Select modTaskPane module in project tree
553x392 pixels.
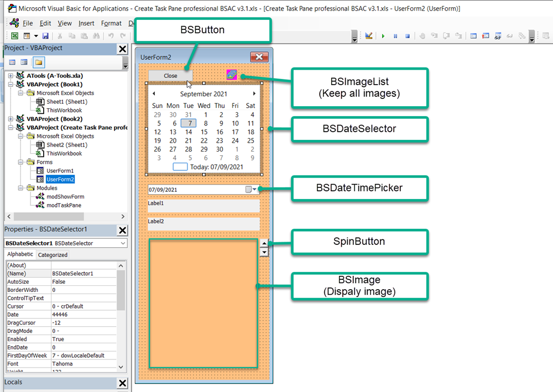tap(64, 205)
